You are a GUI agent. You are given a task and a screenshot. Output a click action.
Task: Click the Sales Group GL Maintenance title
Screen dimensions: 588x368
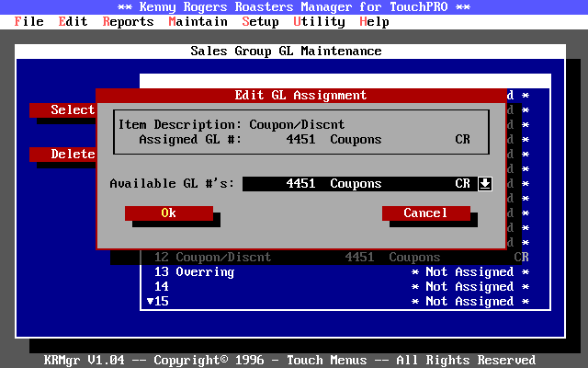tap(286, 52)
